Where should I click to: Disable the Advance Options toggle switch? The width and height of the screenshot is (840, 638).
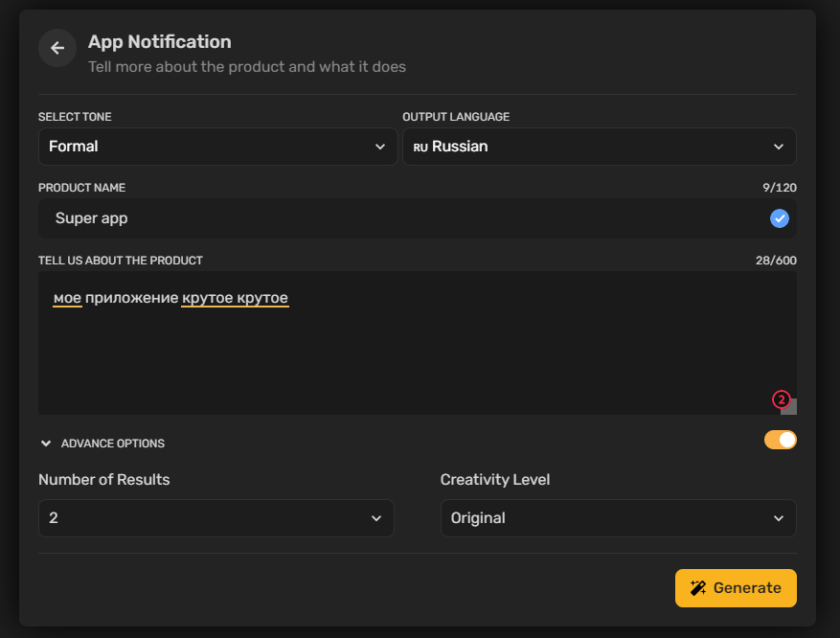tap(780, 441)
